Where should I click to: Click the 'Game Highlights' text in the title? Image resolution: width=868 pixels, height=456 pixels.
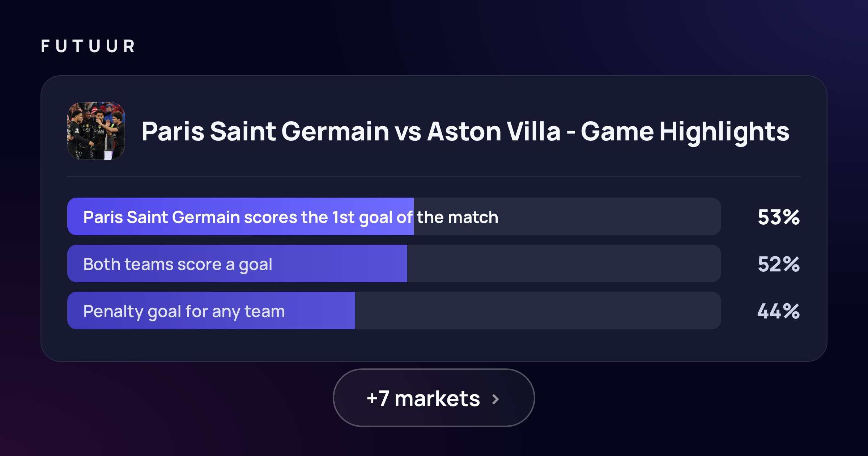tap(685, 132)
